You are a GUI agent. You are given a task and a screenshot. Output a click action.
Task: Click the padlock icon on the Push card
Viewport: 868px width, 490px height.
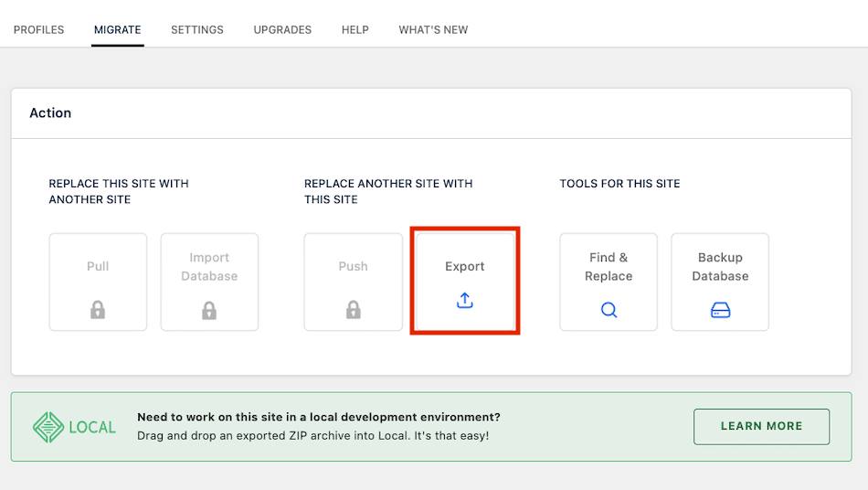[x=354, y=310]
